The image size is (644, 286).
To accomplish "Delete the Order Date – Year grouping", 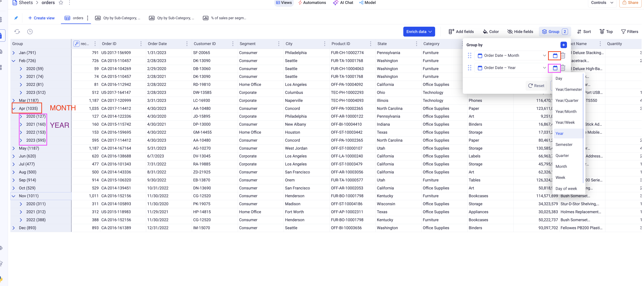I will tap(563, 68).
